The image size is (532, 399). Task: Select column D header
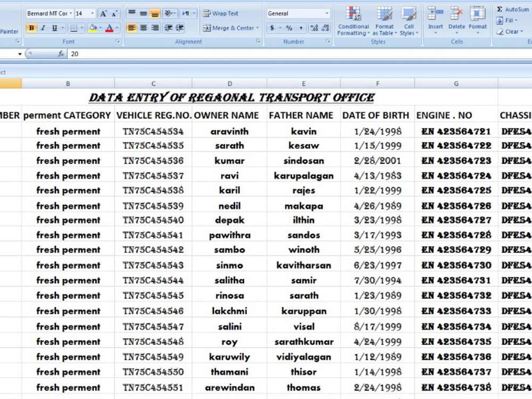[230, 84]
